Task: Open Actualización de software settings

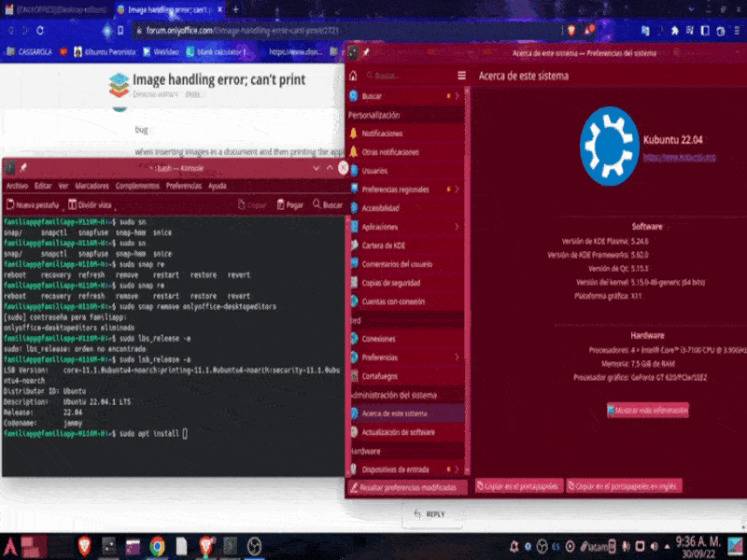Action: 406,432
